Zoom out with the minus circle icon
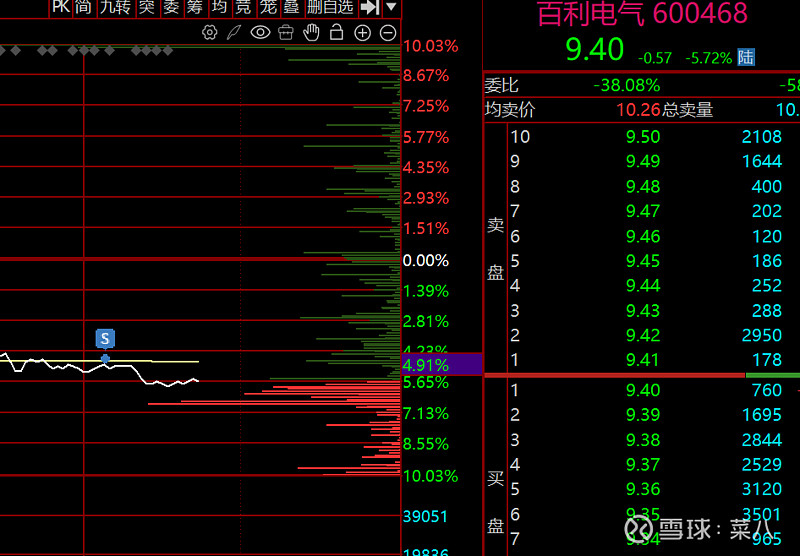The width and height of the screenshot is (800, 556). pos(388,33)
